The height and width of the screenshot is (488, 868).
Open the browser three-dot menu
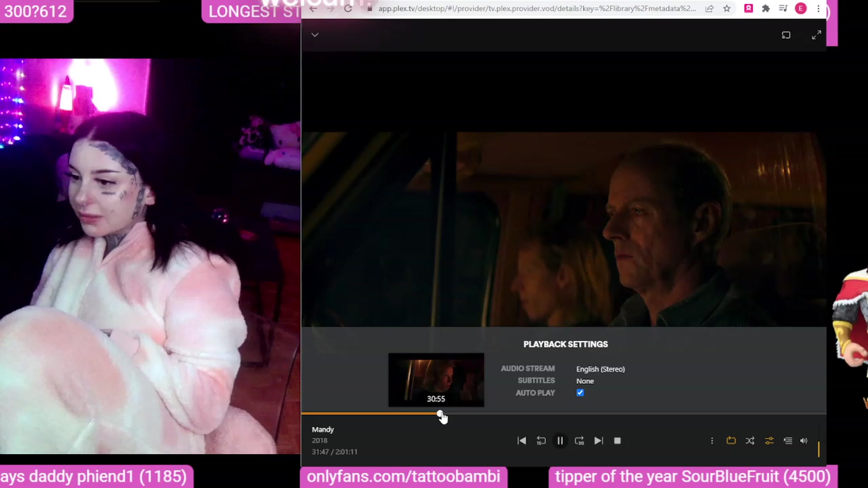point(818,8)
